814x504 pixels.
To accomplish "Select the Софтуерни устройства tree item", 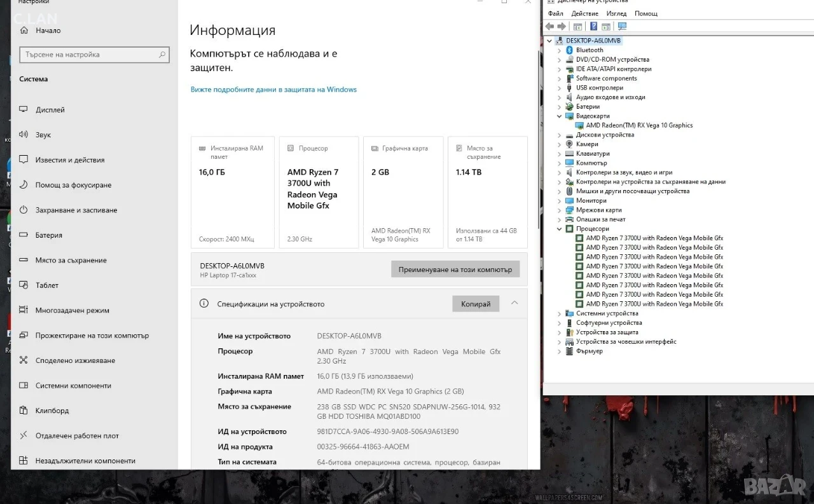I will click(609, 323).
